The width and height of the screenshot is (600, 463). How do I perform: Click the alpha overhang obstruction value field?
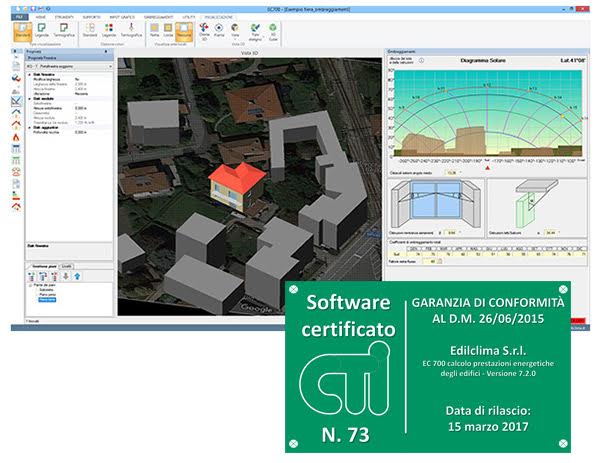[551, 232]
